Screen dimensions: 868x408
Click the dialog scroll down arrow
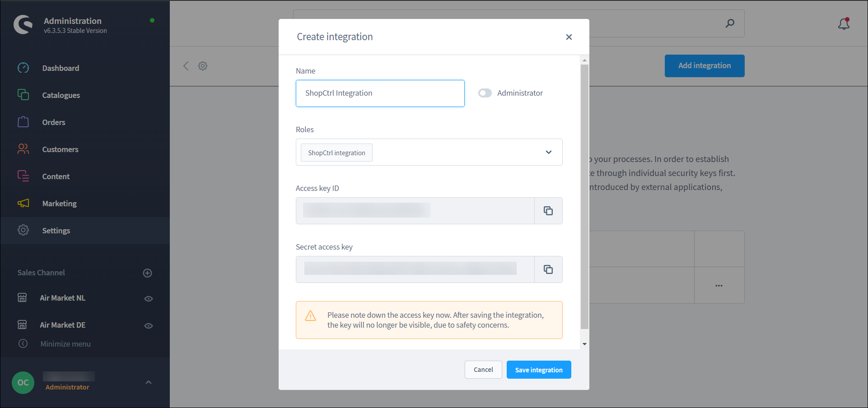pos(584,344)
